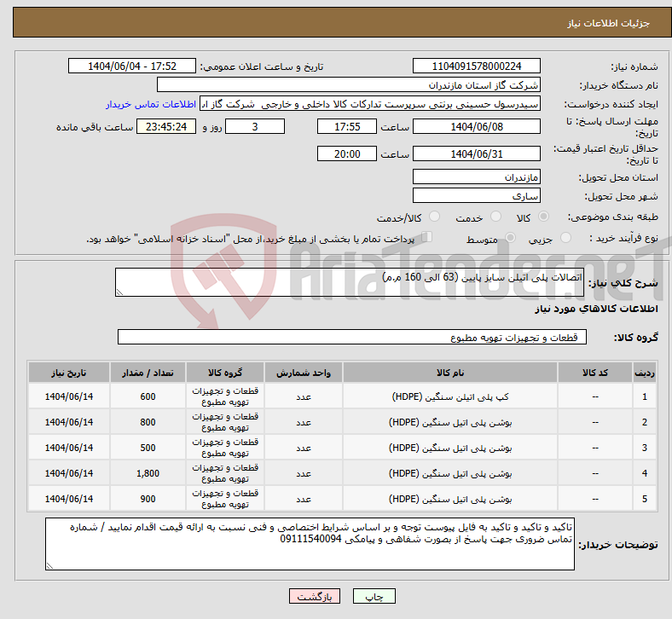Select the کالا/خدمت radio button
The image size is (672, 619).
point(435,217)
